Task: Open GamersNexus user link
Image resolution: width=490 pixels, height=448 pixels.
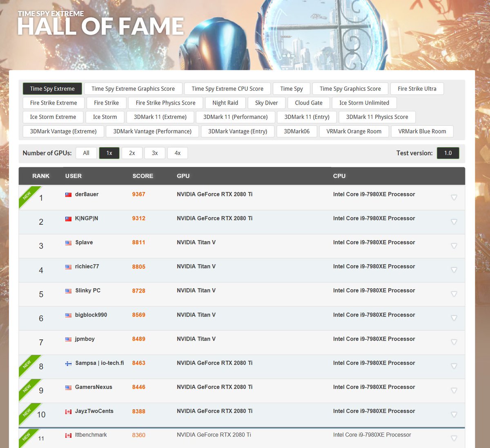Action: [94, 387]
